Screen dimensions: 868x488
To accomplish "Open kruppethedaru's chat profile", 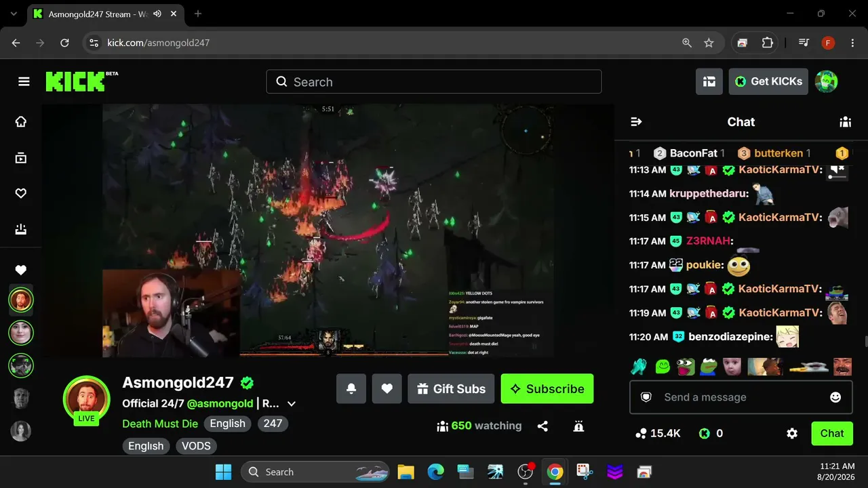I will pos(709,194).
